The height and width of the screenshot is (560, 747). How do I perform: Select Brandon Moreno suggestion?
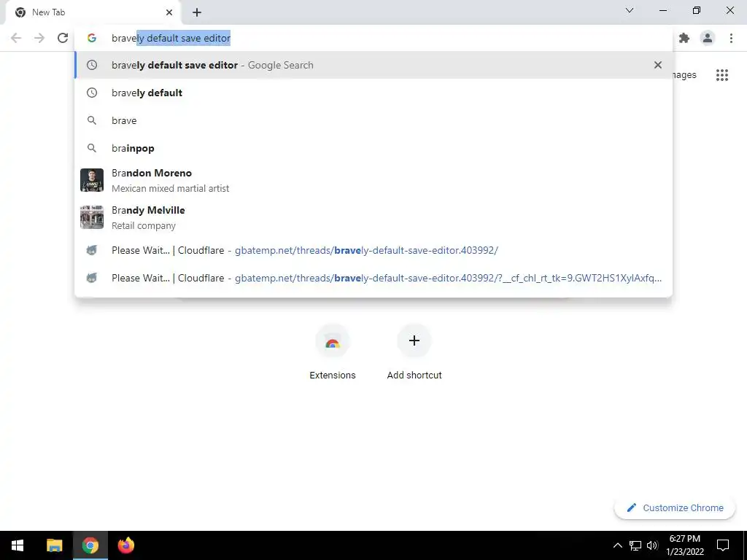tap(373, 180)
